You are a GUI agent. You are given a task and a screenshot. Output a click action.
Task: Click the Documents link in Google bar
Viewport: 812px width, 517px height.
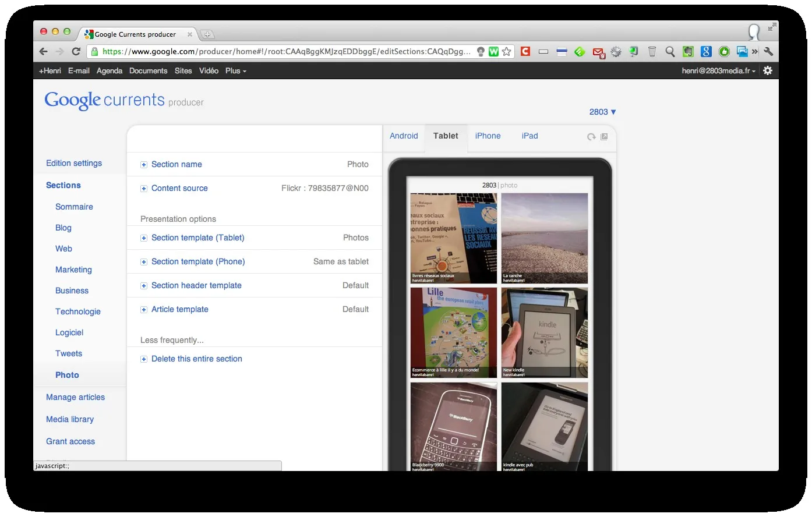[148, 70]
